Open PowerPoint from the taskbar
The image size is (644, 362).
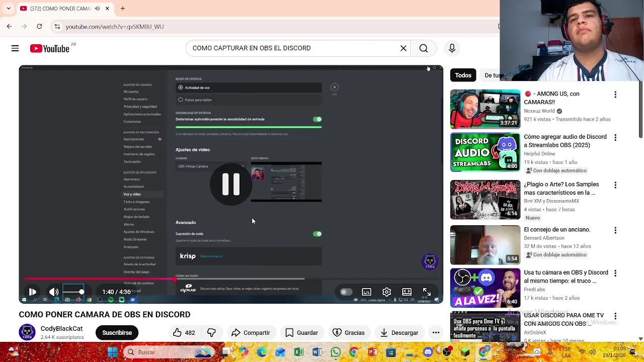tap(372, 352)
